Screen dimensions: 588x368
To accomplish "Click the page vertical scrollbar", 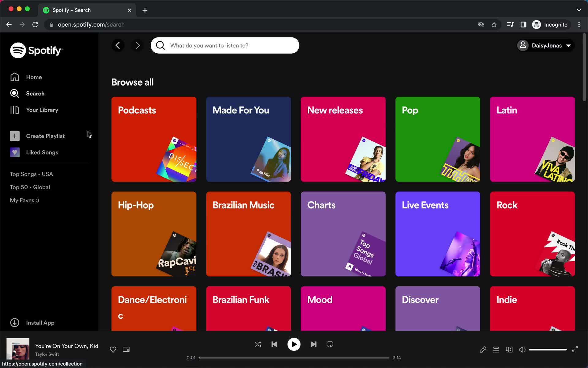I will (584, 67).
